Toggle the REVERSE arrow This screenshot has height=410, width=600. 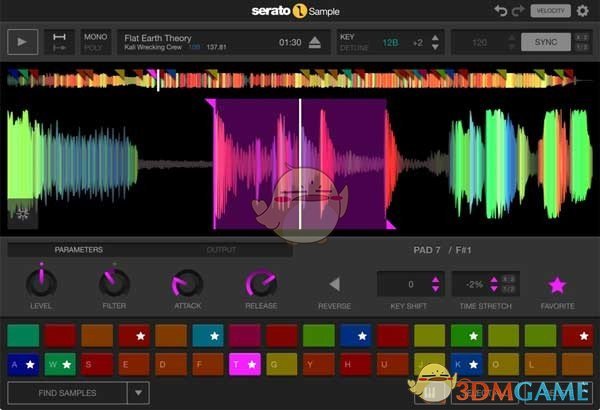click(x=334, y=284)
